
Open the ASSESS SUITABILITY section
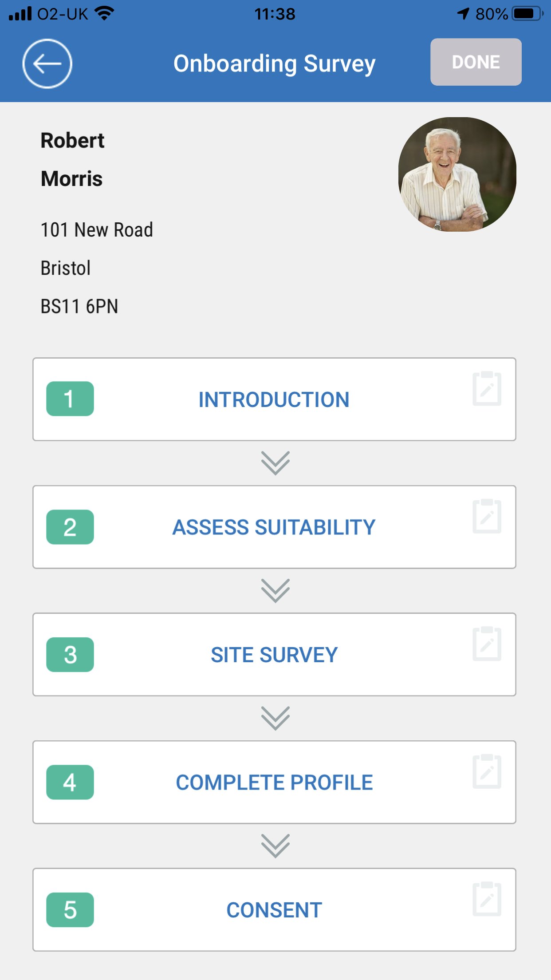[274, 527]
